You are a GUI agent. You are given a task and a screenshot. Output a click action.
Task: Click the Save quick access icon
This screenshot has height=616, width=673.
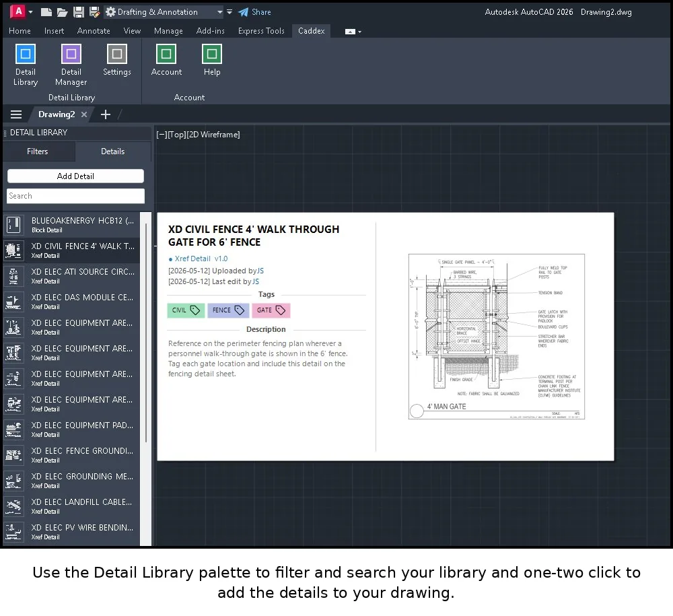78,12
